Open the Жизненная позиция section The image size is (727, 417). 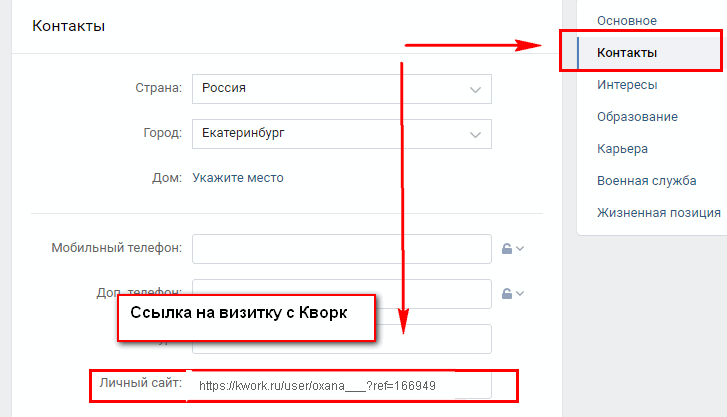click(658, 213)
